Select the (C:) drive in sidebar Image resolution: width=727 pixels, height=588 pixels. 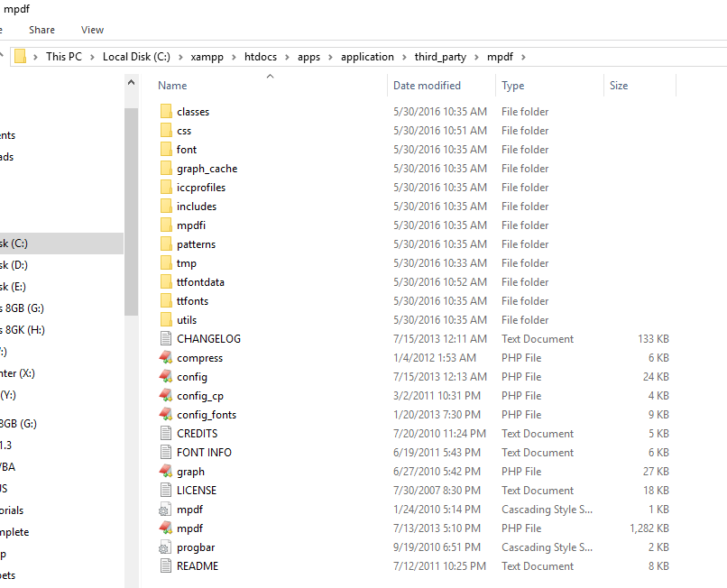[x=61, y=243]
